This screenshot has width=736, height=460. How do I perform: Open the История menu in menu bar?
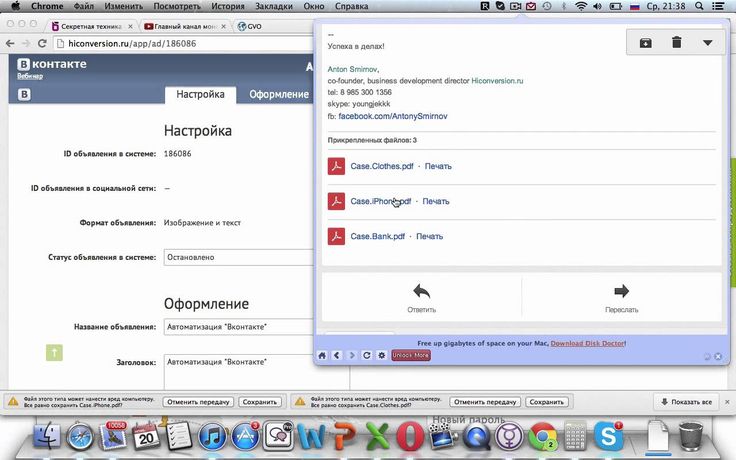227,6
